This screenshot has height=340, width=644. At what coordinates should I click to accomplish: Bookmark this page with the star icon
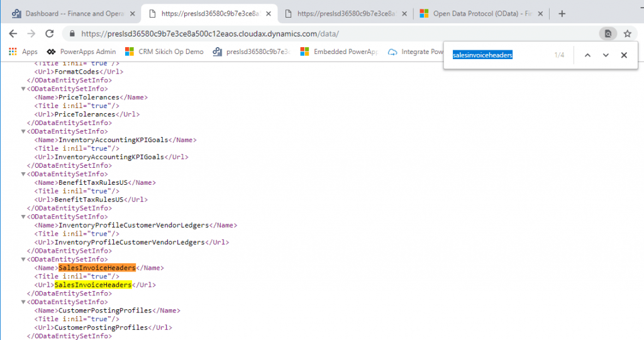click(x=627, y=34)
